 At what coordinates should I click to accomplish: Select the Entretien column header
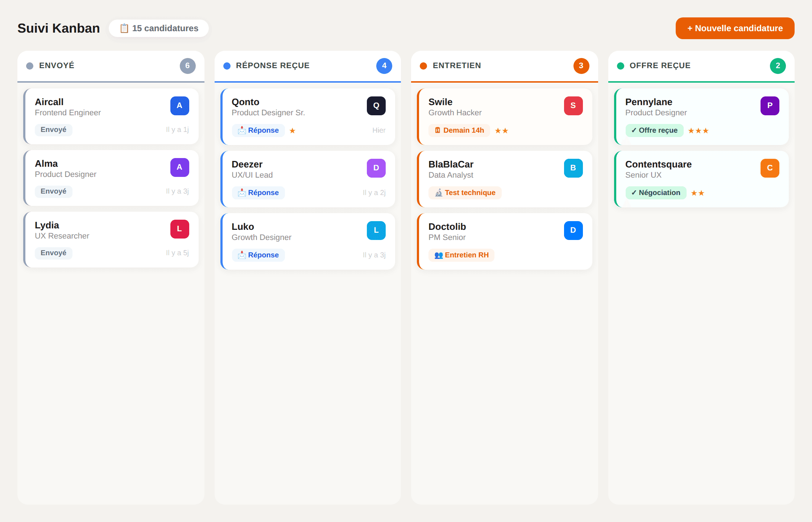[x=457, y=66]
